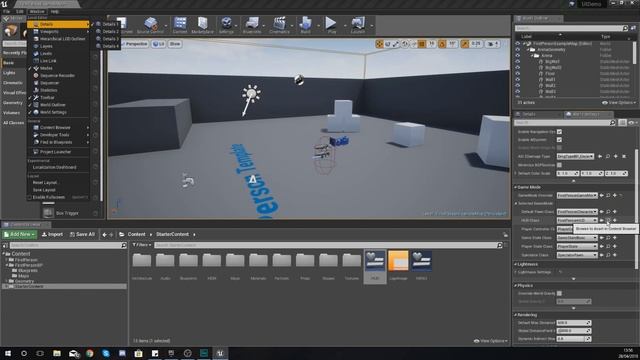Screen dimensions: 640x360
Task: Toggle Override World Gravity checkbox
Action: tap(559, 293)
